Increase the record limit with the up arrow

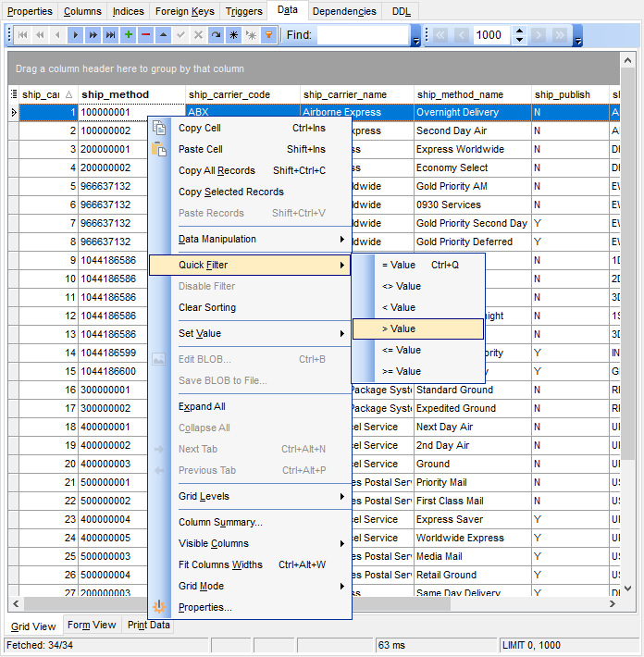(x=519, y=31)
